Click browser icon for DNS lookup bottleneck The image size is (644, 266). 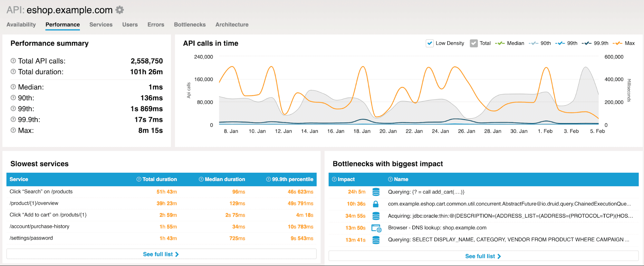376,228
